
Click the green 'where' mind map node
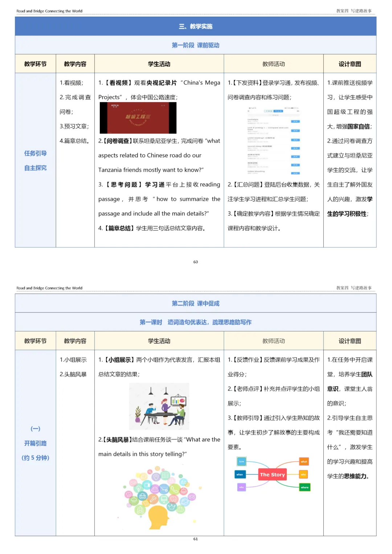[305, 487]
